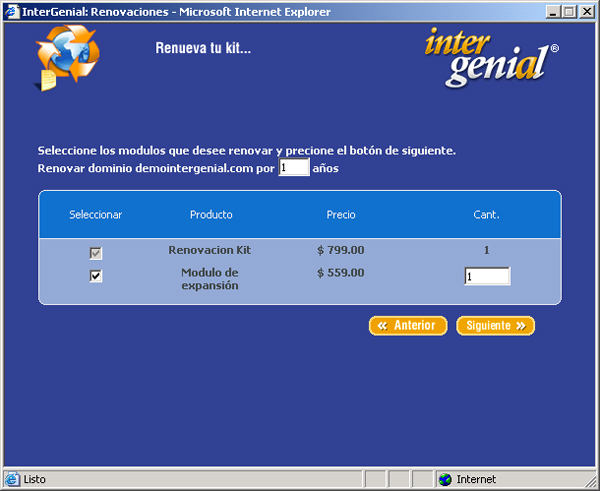Click the globe recycle renewal icon
Image resolution: width=600 pixels, height=491 pixels.
click(67, 57)
